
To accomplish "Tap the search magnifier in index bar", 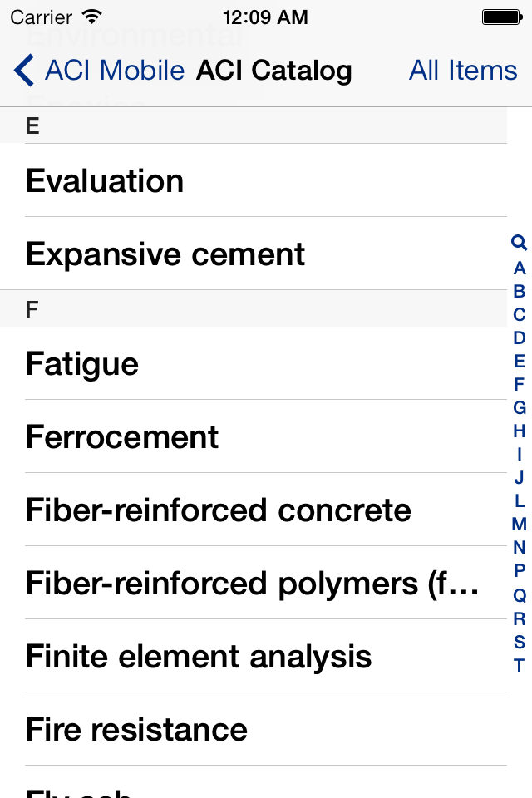I will point(519,243).
